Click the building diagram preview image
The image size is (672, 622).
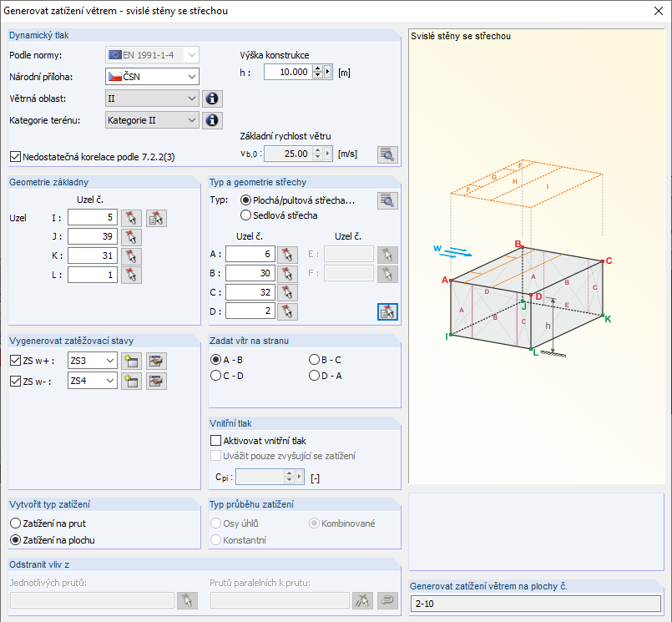[x=536, y=256]
